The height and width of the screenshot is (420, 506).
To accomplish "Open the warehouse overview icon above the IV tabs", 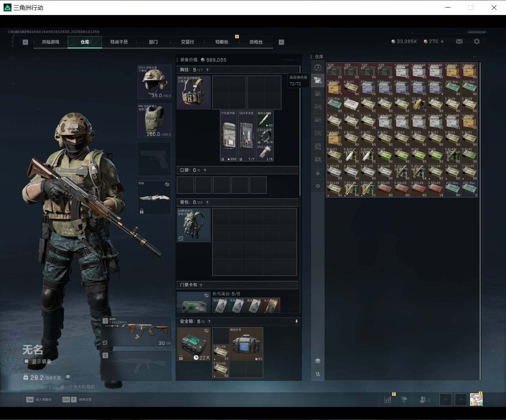I will point(318,67).
